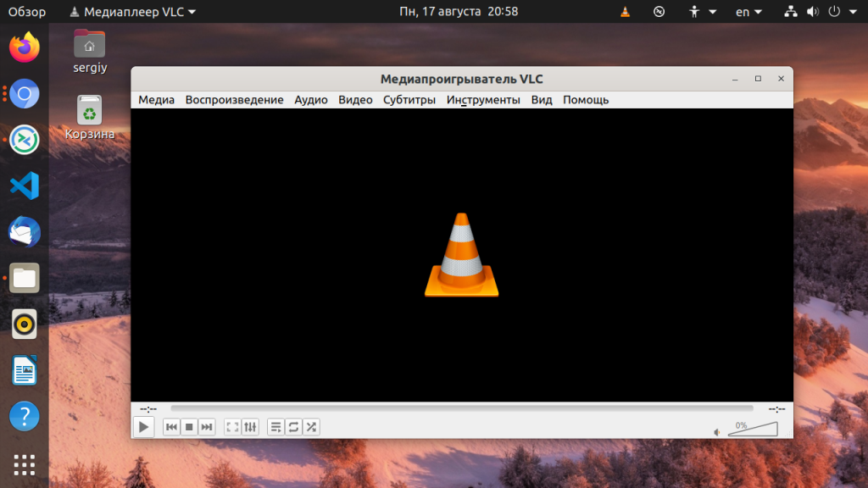The height and width of the screenshot is (488, 868).
Task: Open Firefox from the Ubuntu dock
Action: point(23,47)
